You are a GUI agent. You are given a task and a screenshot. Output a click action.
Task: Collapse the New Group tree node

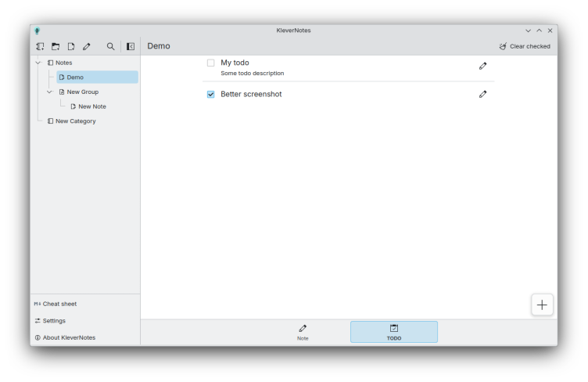coord(50,92)
